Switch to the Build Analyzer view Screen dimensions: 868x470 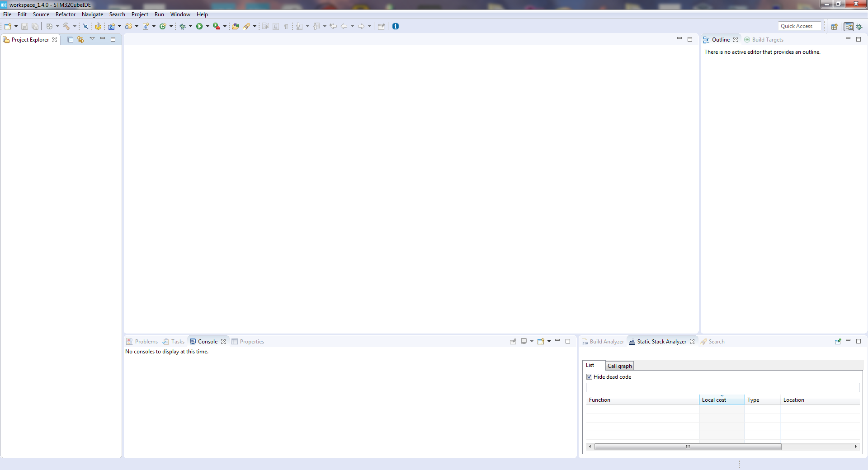coord(606,342)
